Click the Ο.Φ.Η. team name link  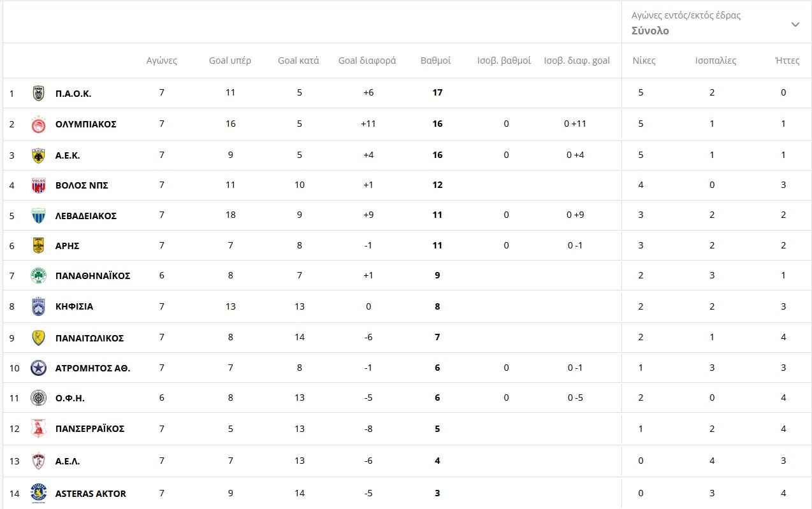[x=69, y=399]
